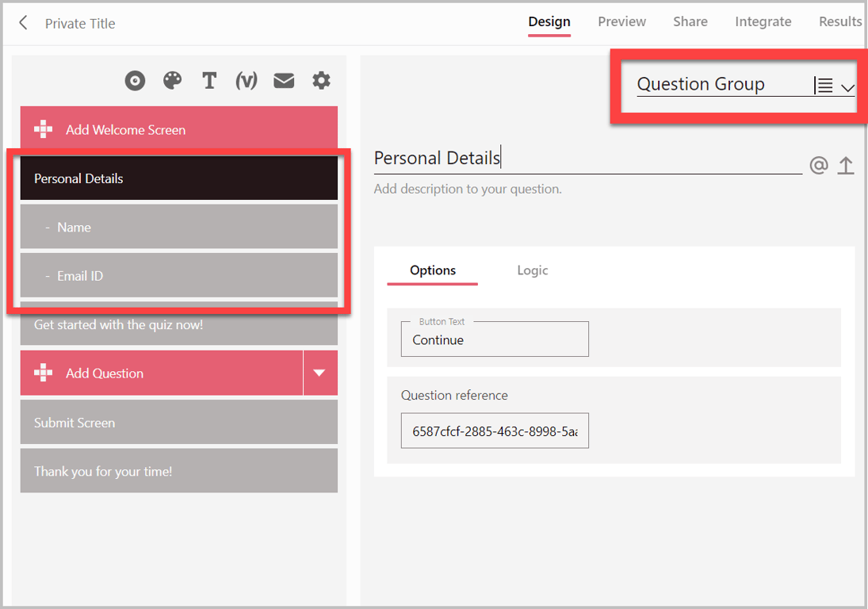Open the Integrate tab
The width and height of the screenshot is (868, 609).
[763, 22]
